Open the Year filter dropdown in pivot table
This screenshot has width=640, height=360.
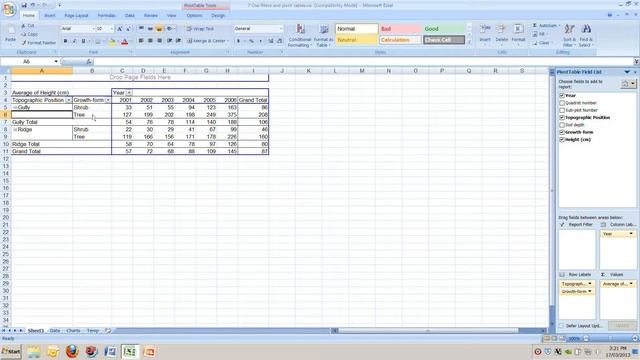(x=129, y=93)
